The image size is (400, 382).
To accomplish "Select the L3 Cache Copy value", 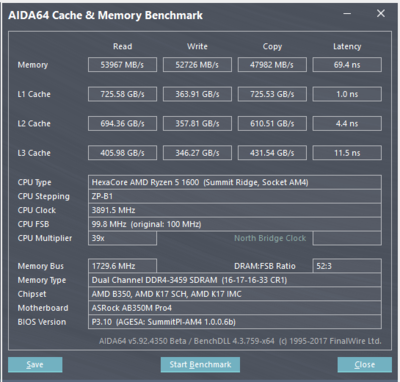I will (x=272, y=153).
